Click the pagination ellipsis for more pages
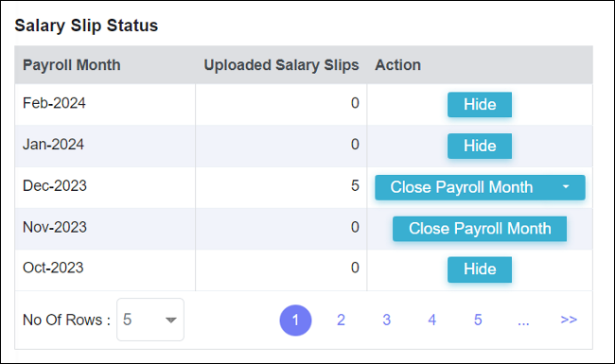Screen dimensions: 615x364 point(523,321)
